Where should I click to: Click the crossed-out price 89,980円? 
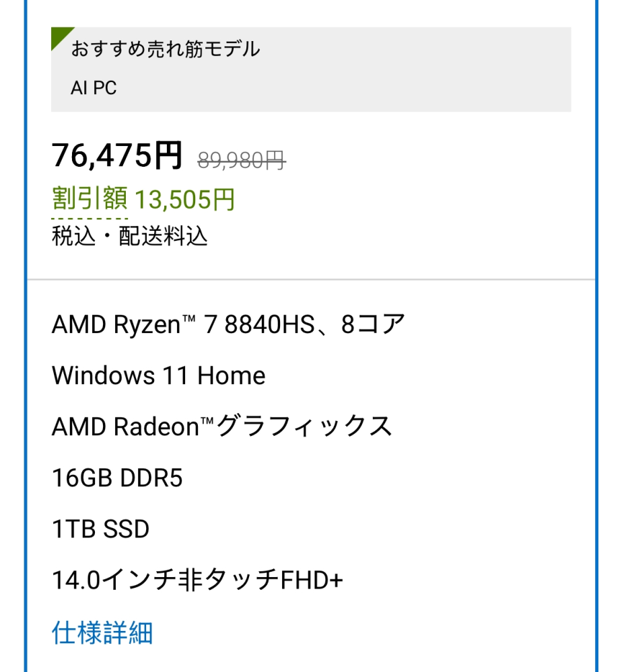[242, 160]
